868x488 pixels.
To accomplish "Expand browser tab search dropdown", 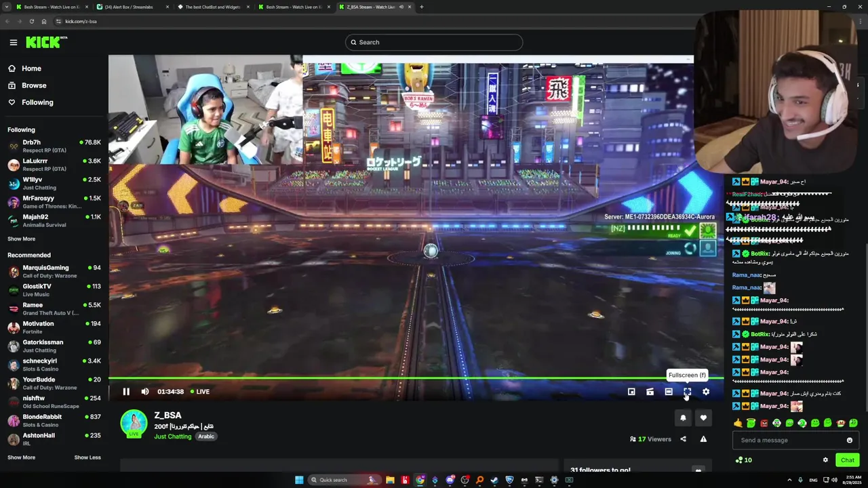I will click(x=6, y=7).
